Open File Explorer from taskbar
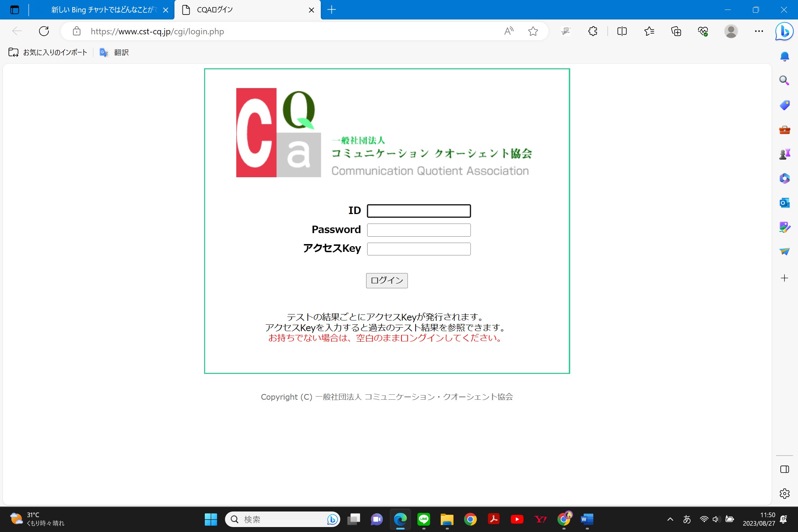Viewport: 798px width, 532px height. 447,519
